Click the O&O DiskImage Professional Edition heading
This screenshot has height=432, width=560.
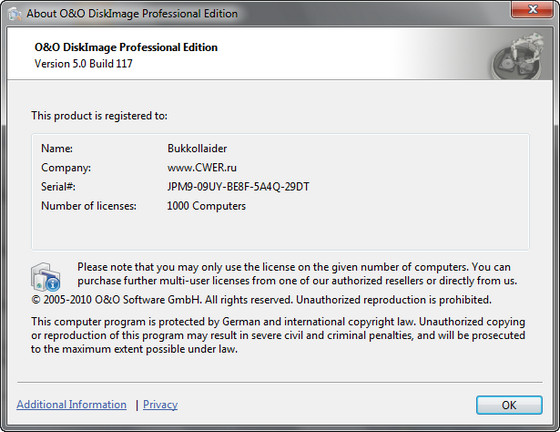[126, 47]
